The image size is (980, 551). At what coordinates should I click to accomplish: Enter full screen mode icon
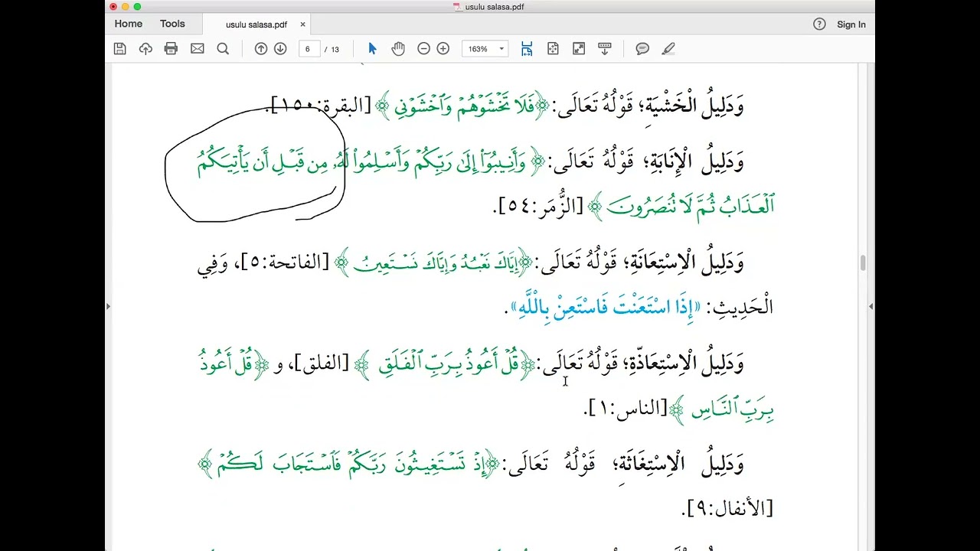tap(579, 49)
